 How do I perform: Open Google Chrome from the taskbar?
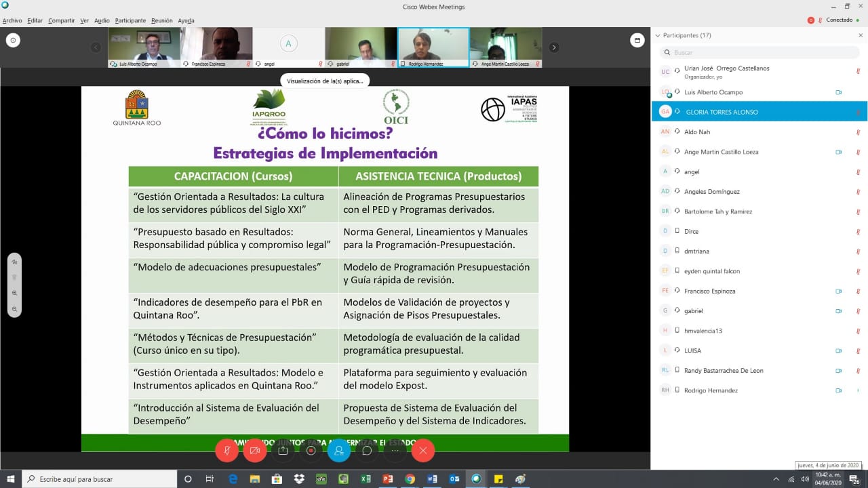[x=410, y=479]
